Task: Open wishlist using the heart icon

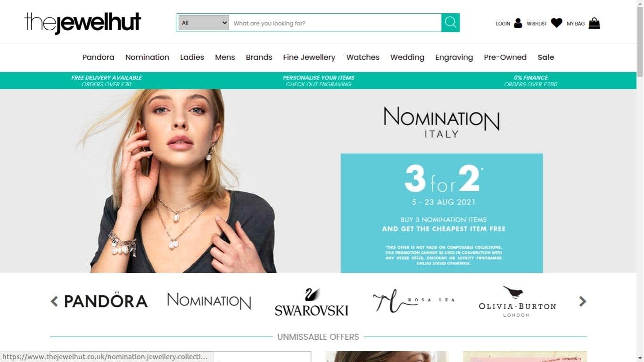Action: point(556,23)
